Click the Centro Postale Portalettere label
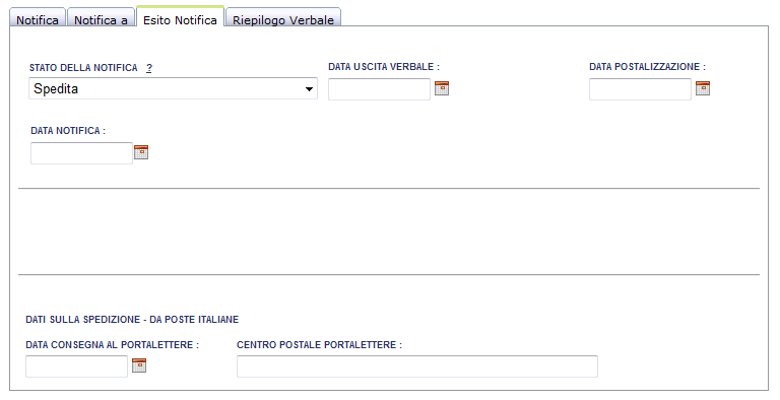 pos(319,345)
